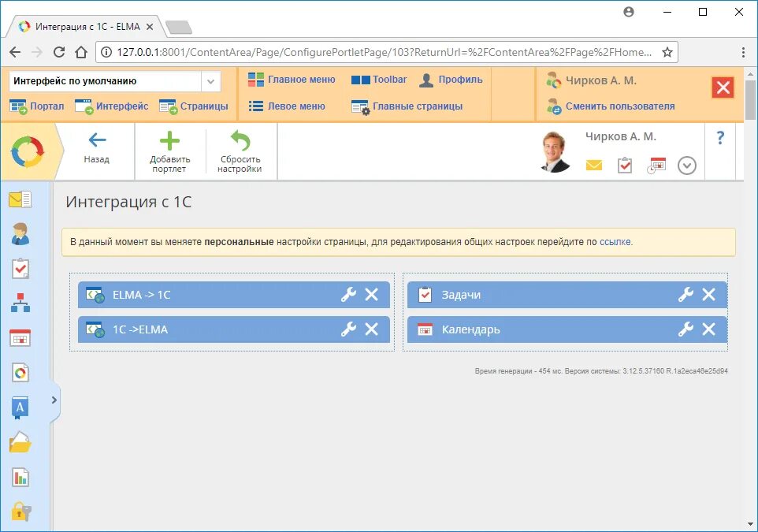758x532 pixels.
Task: Open Портал settings
Action: point(37,106)
